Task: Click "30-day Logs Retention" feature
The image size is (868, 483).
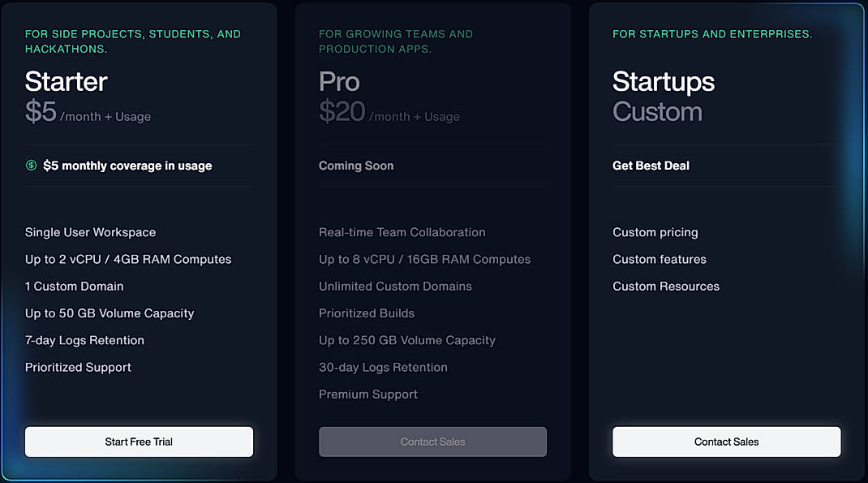Action: (383, 367)
